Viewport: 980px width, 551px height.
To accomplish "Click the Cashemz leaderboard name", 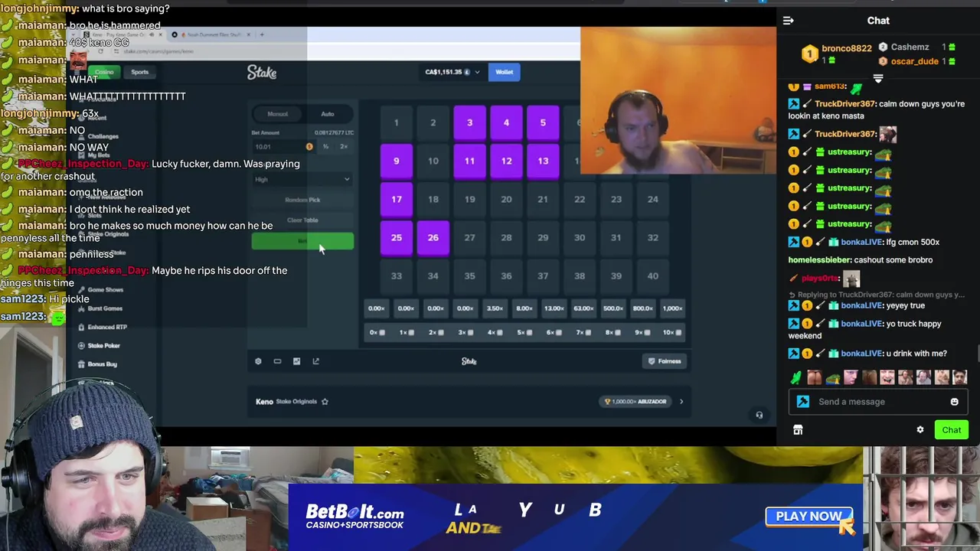I will click(x=910, y=47).
